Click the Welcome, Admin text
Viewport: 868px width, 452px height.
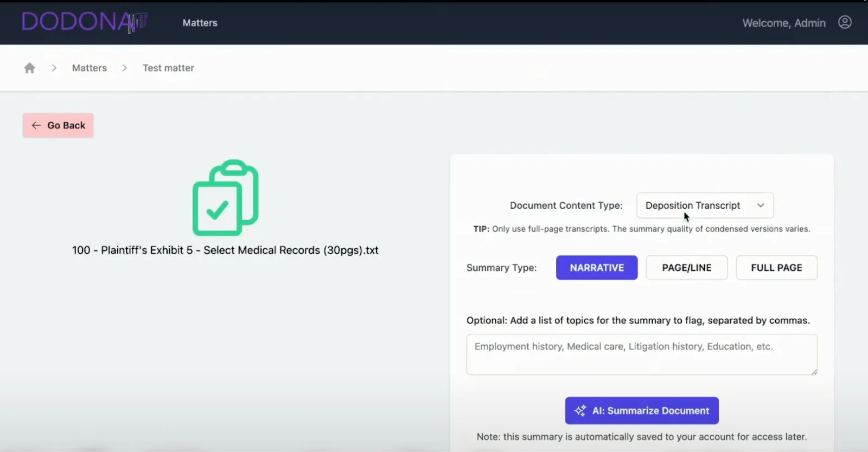(x=783, y=23)
